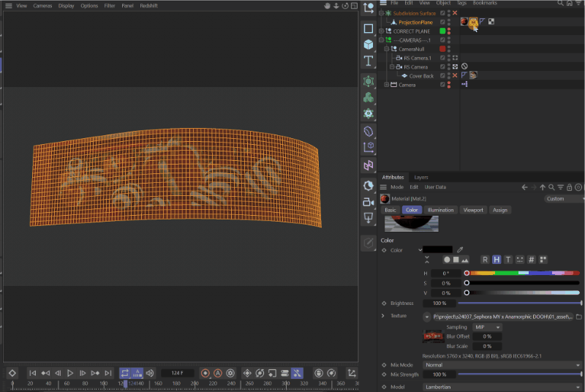Browse for texture file with folder icon

pyautogui.click(x=578, y=317)
